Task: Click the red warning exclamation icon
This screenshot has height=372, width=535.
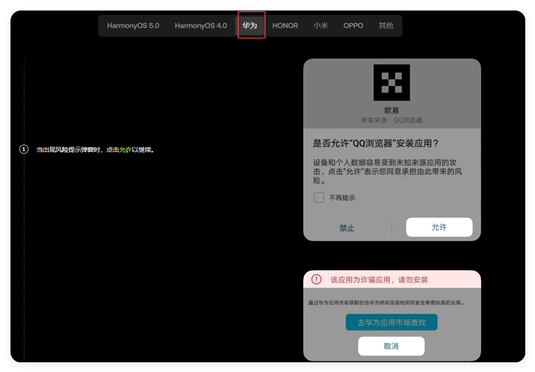Action: 316,280
